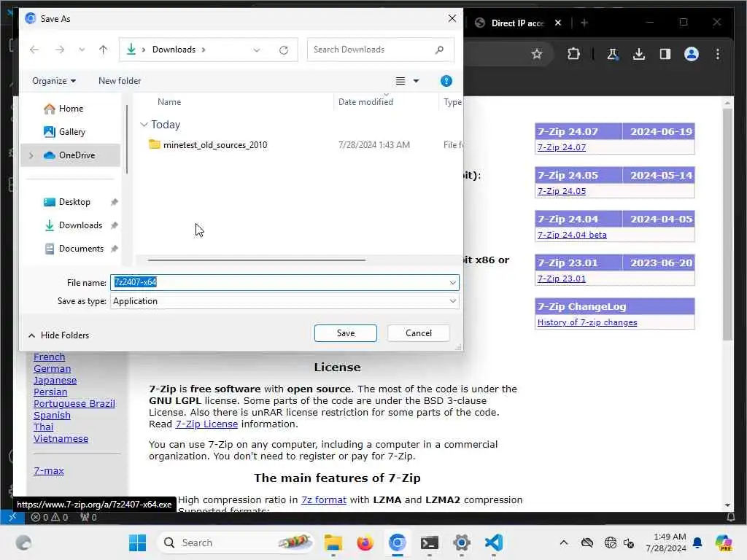Go forward in Save As dialog

(x=60, y=50)
